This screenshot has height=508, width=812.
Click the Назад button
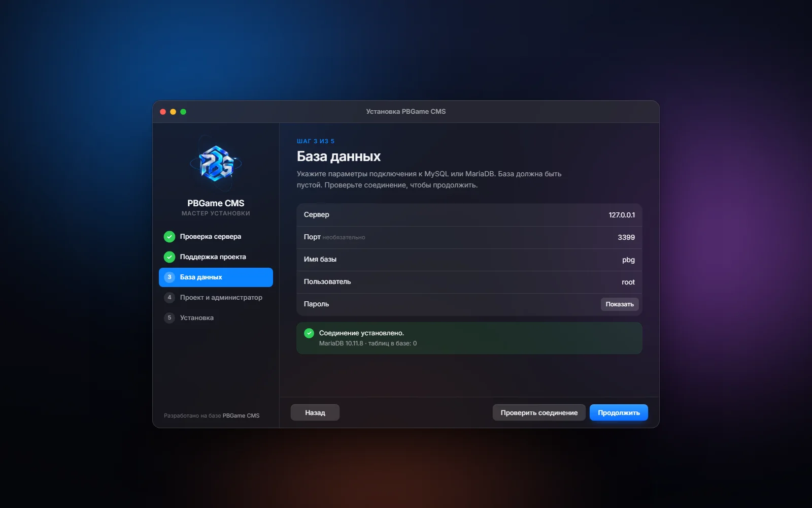(315, 412)
